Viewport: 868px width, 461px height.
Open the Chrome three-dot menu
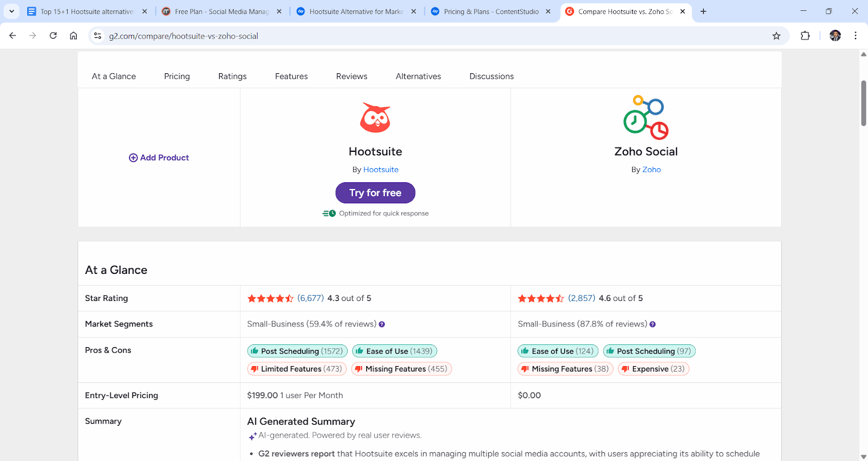(856, 36)
